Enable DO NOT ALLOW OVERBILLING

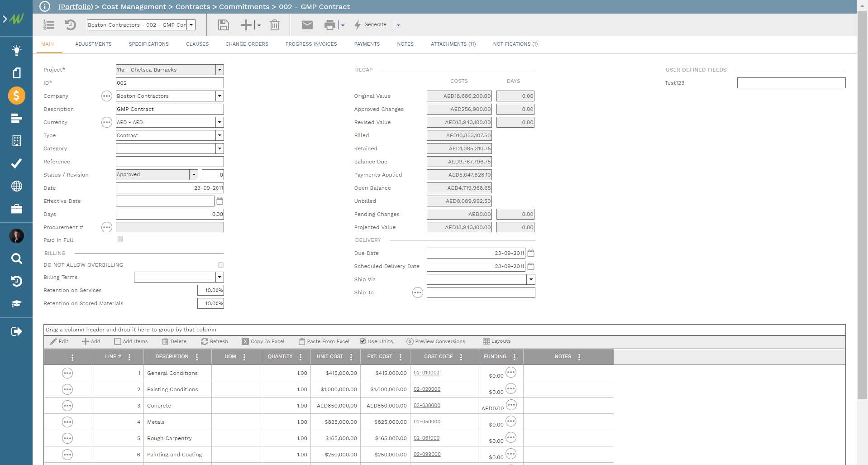pos(220,265)
